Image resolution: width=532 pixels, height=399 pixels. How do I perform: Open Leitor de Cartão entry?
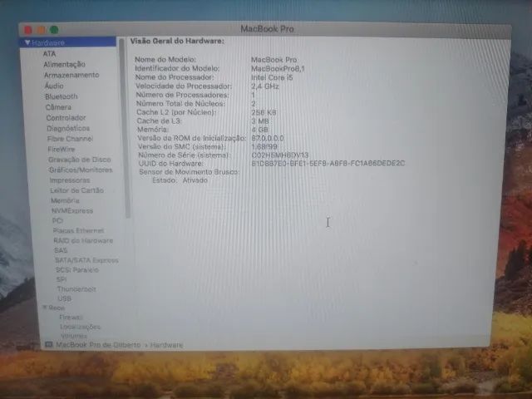[x=76, y=190]
